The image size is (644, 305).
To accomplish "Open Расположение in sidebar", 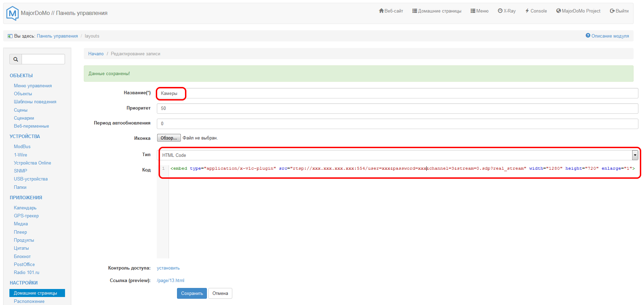I will [29, 302].
